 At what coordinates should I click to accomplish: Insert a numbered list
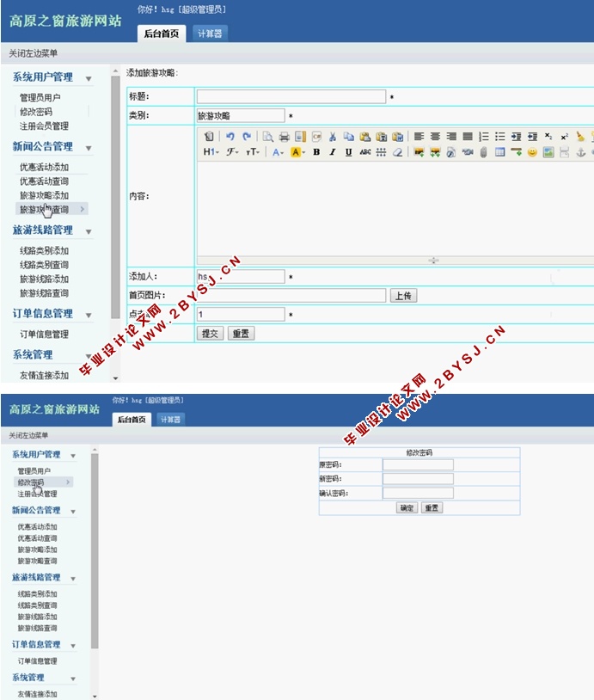tap(484, 136)
